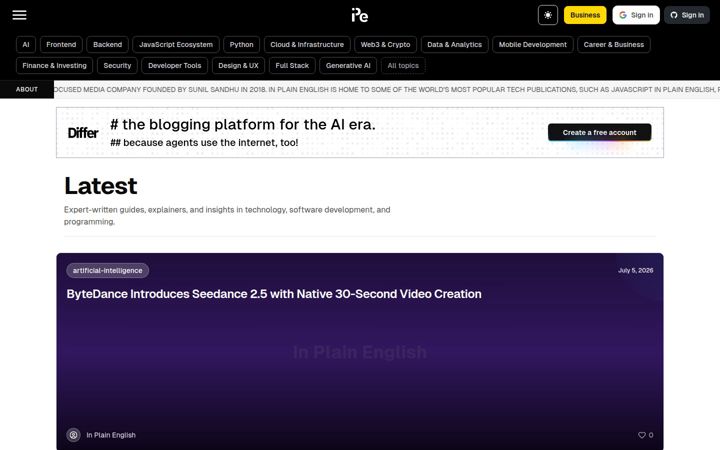Sign in with Google
The width and height of the screenshot is (720, 450).
coord(636,15)
